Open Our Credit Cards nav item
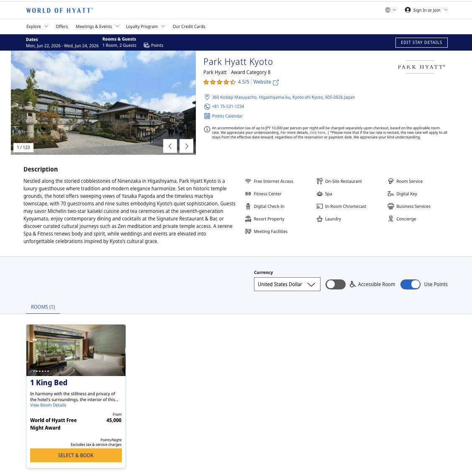 [189, 27]
